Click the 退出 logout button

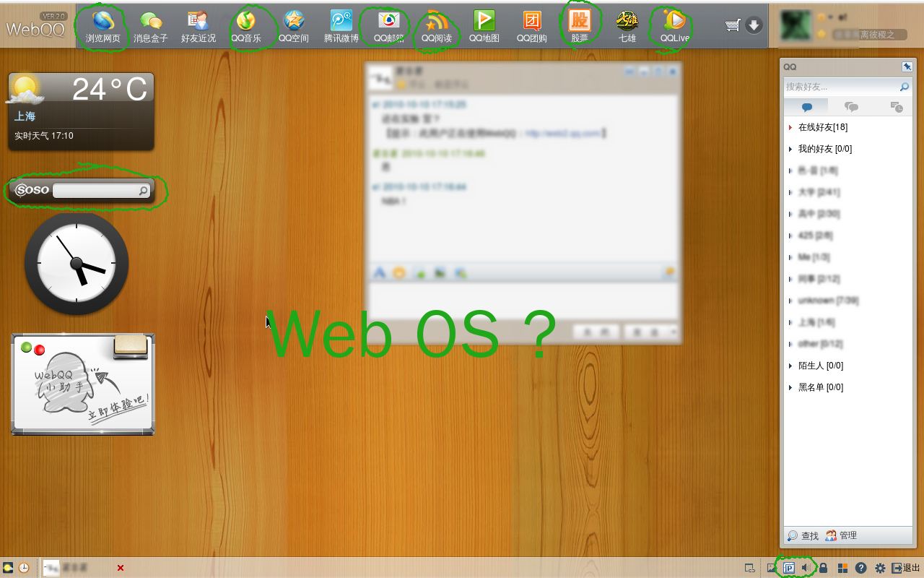tap(906, 568)
